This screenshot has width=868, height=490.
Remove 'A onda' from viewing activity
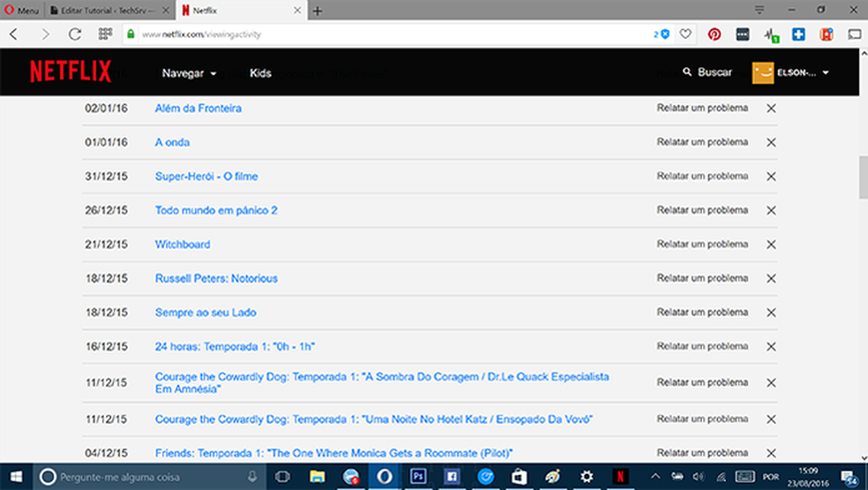click(x=771, y=142)
